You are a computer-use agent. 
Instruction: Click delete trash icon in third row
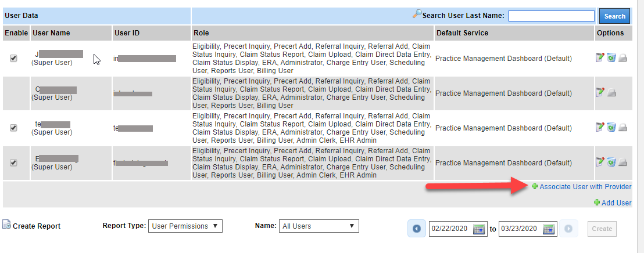click(x=611, y=127)
